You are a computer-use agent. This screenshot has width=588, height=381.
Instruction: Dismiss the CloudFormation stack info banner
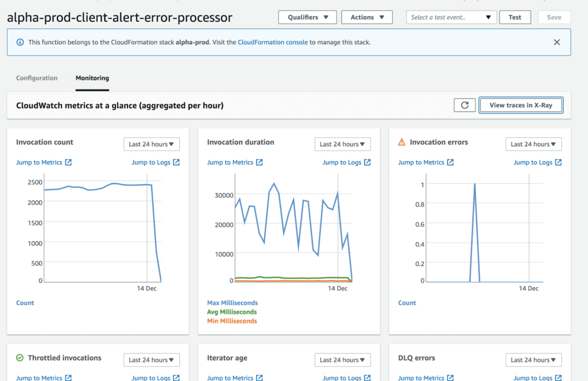pyautogui.click(x=556, y=42)
